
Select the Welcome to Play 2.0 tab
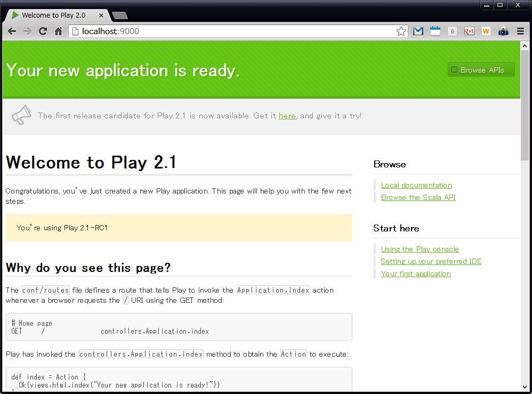[x=53, y=15]
